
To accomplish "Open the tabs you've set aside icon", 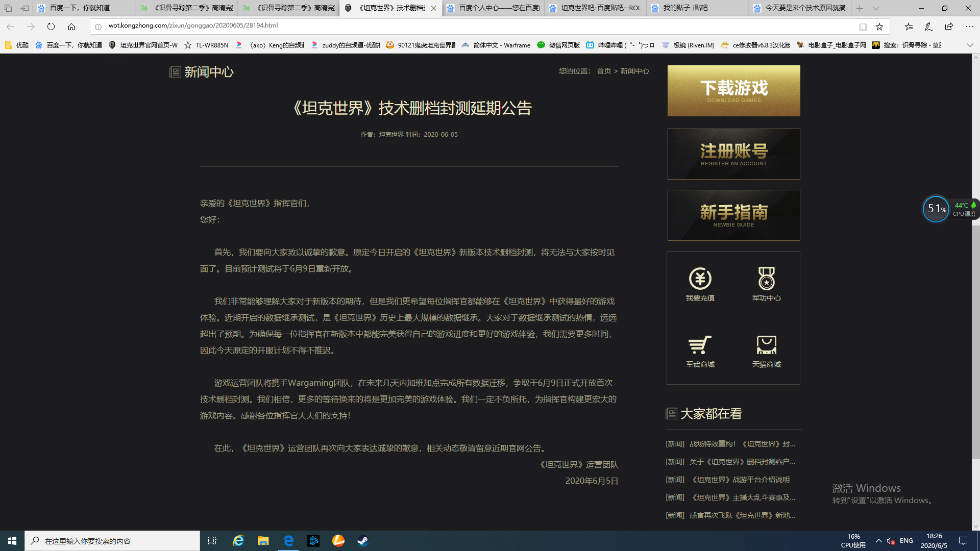I will (x=8, y=8).
